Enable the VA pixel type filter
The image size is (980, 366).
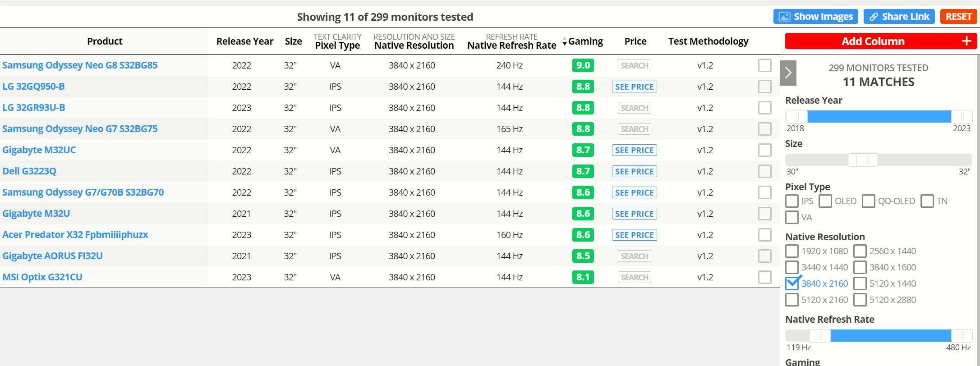pyautogui.click(x=791, y=217)
